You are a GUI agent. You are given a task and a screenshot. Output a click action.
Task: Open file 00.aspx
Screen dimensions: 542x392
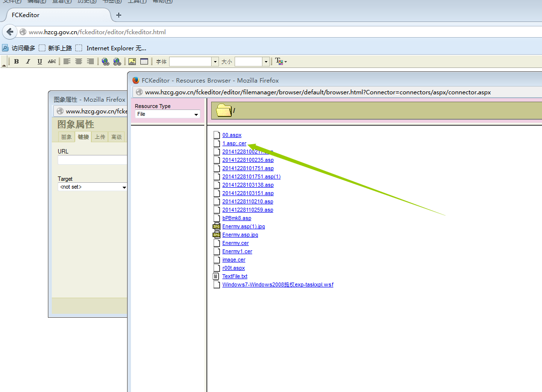232,135
